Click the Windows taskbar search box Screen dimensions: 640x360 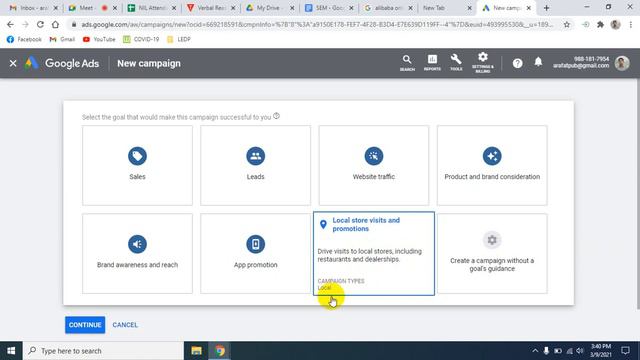[104, 351]
